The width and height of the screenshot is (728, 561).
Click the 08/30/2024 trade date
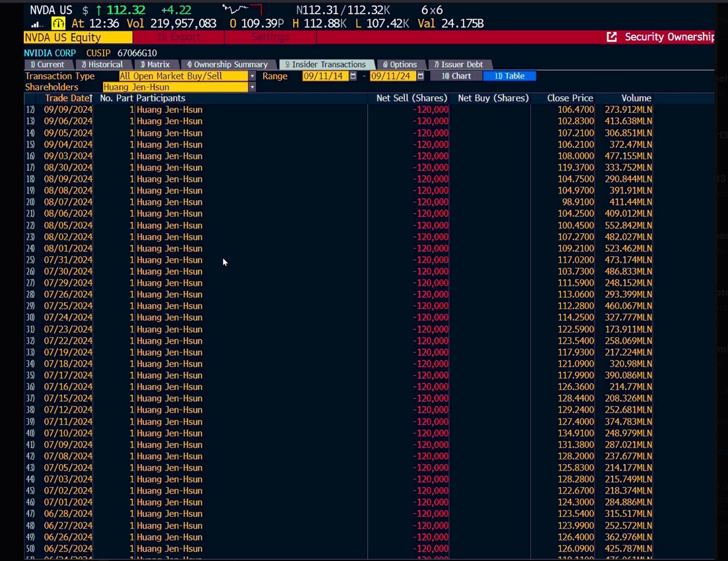69,168
